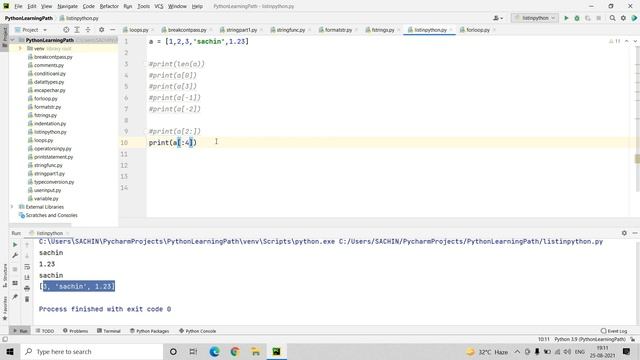The width and height of the screenshot is (640, 360).
Task: Open Task View from taskbar
Action: point(193,351)
